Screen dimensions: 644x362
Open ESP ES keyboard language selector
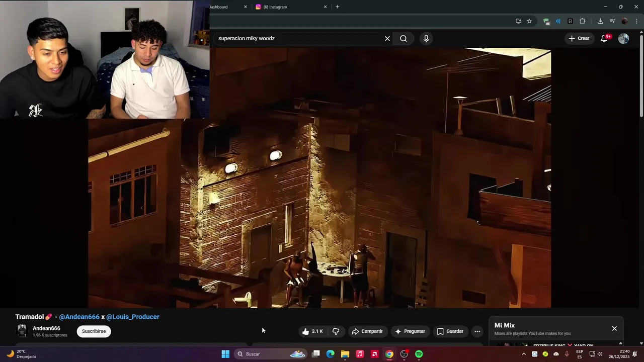click(580, 354)
